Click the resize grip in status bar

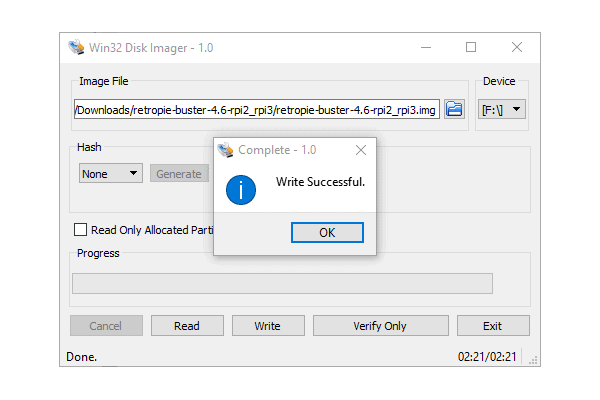coord(533,360)
